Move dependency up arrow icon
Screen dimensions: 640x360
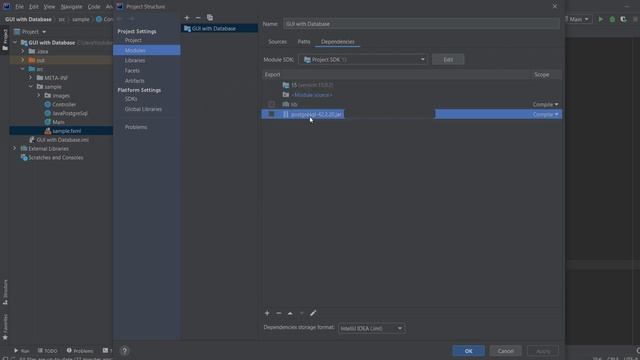click(x=290, y=313)
